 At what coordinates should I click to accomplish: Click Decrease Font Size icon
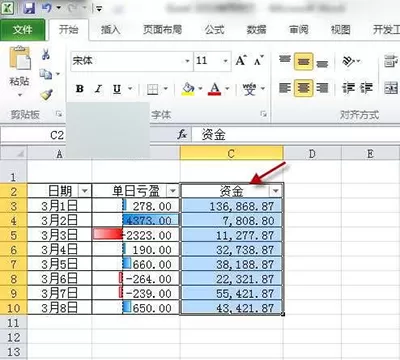[x=258, y=61]
